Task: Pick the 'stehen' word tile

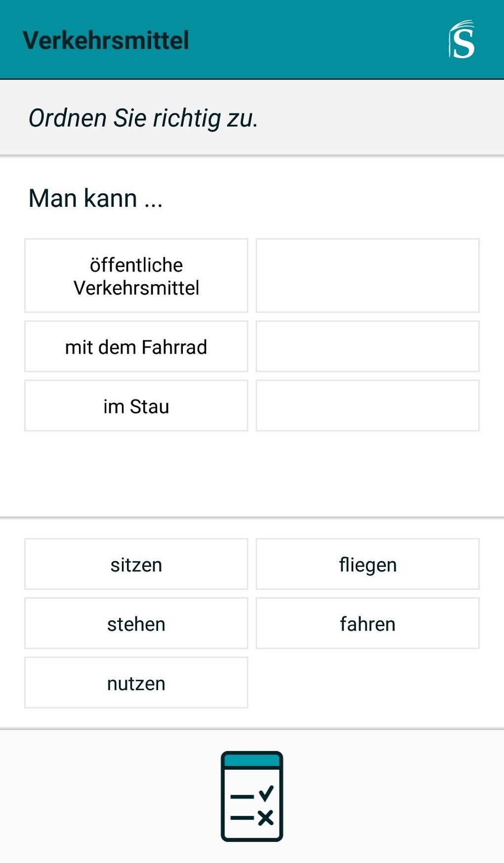Action: click(136, 624)
